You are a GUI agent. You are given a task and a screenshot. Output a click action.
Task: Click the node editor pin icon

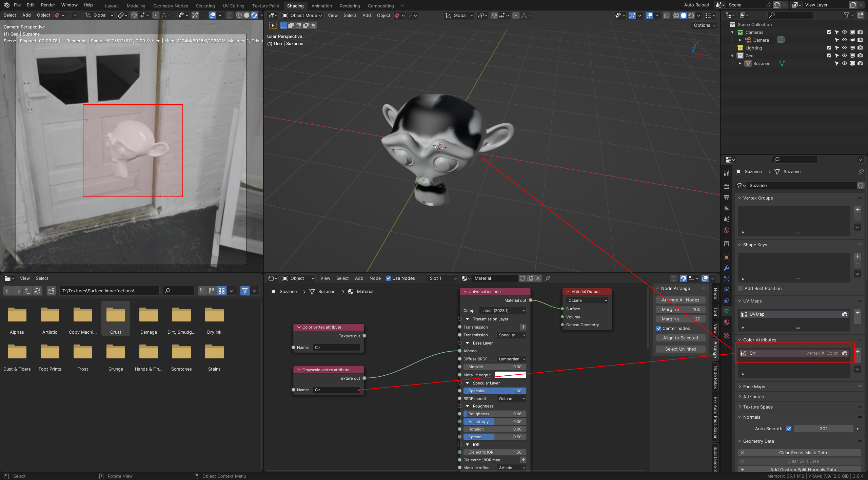point(548,278)
